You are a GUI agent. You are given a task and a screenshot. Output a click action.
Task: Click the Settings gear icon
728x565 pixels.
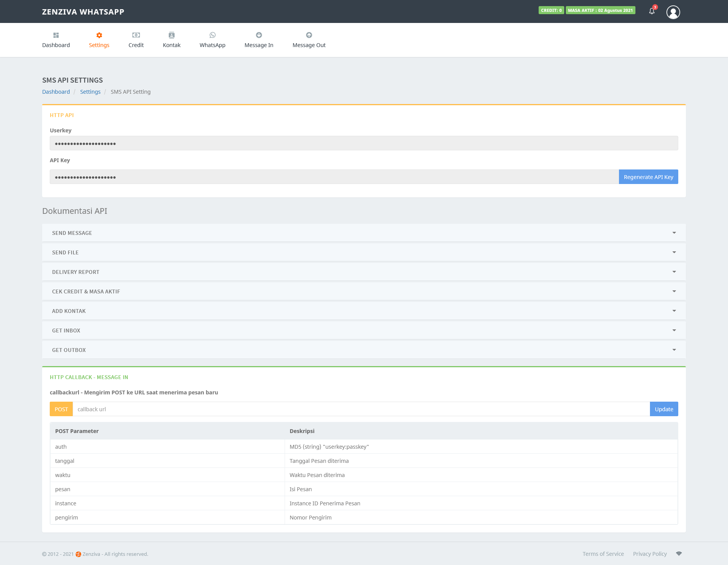click(x=99, y=35)
